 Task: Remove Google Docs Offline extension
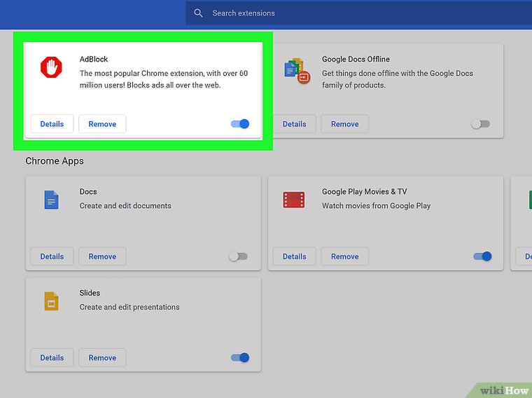point(344,124)
